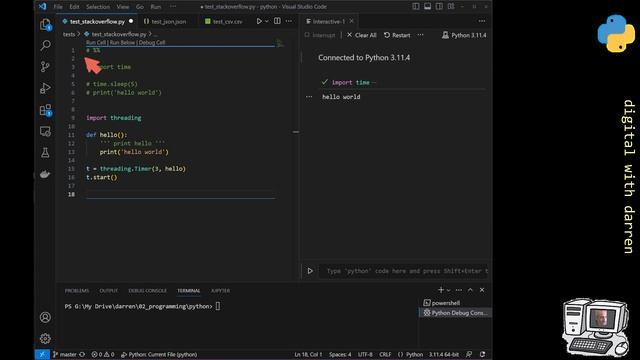
Task: Open the File menu
Action: tap(58, 7)
